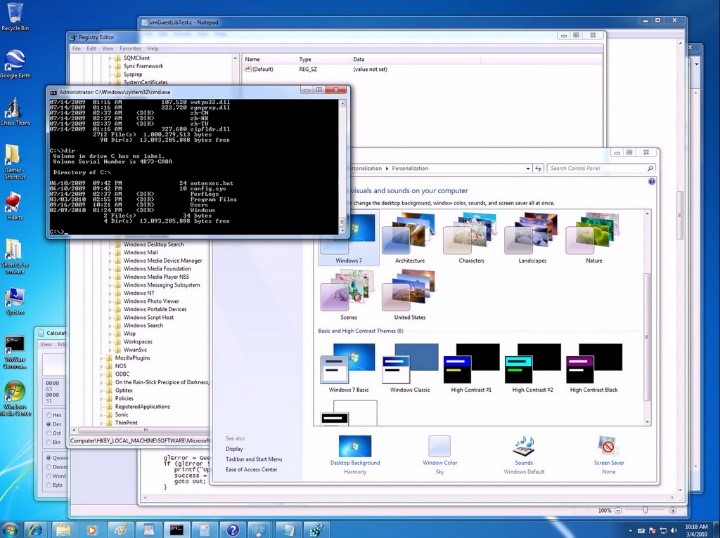720x538 pixels.
Task: Select Bin radio button in Calculator
Action: pos(49,442)
